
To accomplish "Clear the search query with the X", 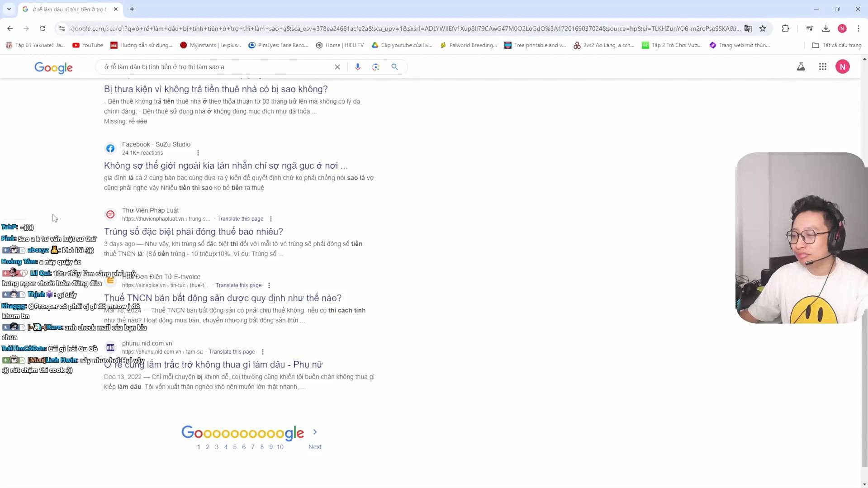I will [x=337, y=66].
